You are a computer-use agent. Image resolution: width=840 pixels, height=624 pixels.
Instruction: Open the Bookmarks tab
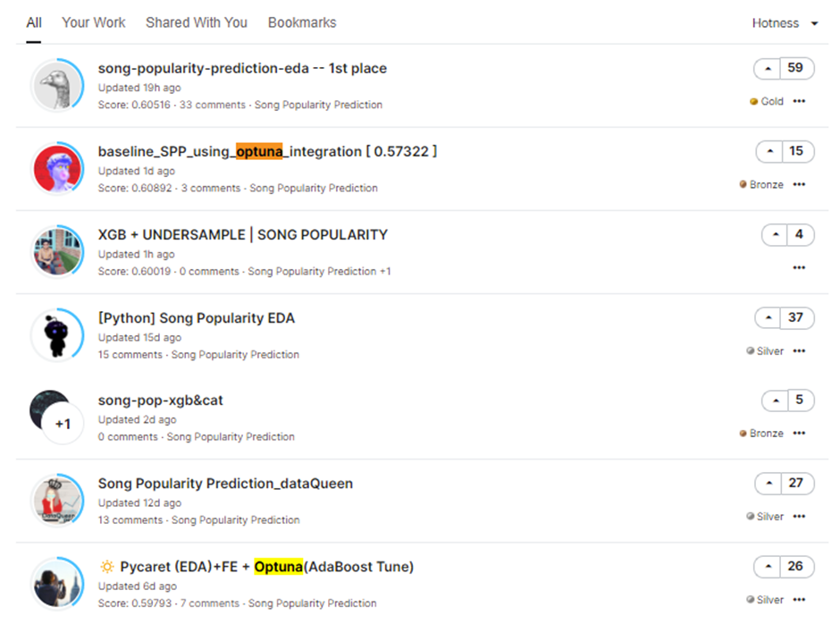click(302, 22)
